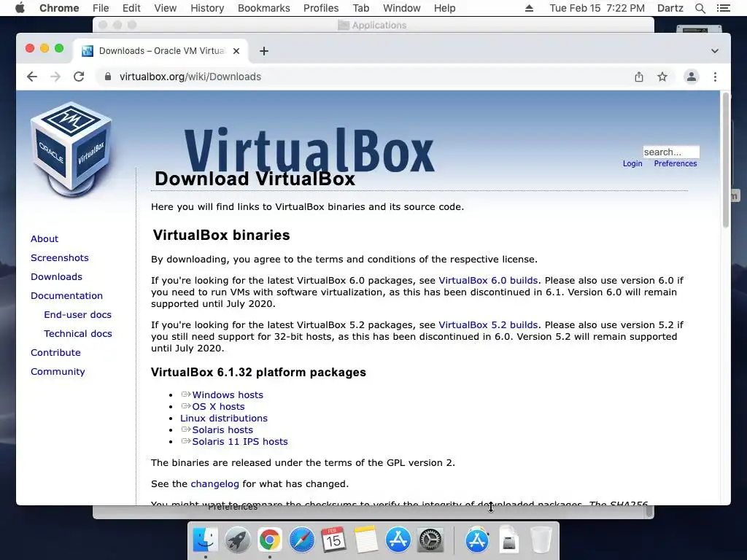This screenshot has width=747, height=560.
Task: Open Spotlight search in menu bar
Action: [x=700, y=8]
